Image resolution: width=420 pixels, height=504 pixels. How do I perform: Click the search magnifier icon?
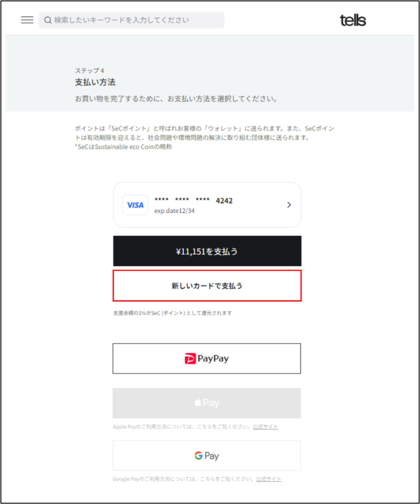pyautogui.click(x=48, y=20)
